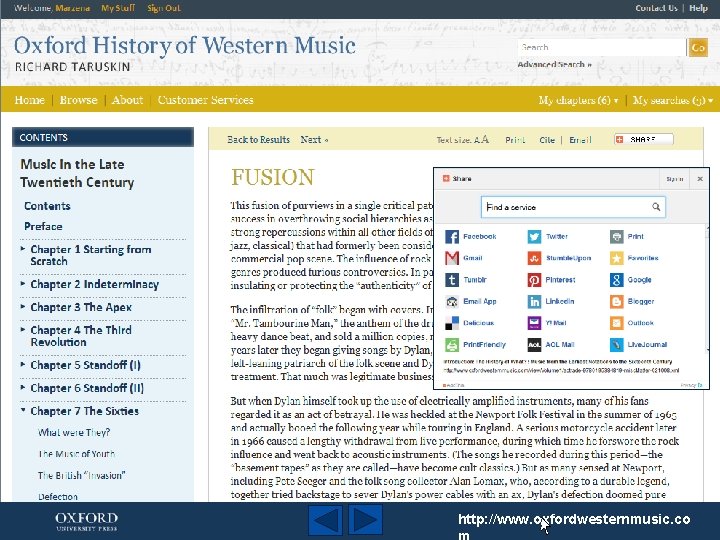Open the Advanced Search link
Viewport: 720px width, 540px height.
(554, 64)
